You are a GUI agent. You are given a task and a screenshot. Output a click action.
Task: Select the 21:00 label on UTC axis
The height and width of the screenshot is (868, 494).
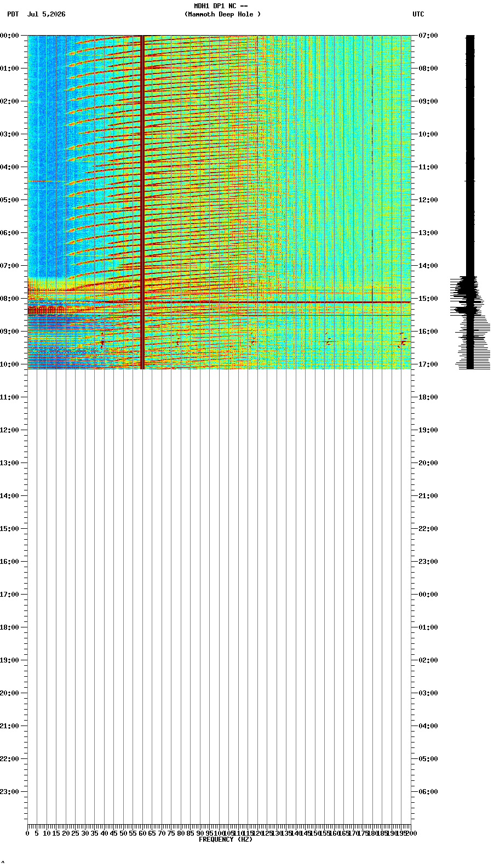click(428, 495)
